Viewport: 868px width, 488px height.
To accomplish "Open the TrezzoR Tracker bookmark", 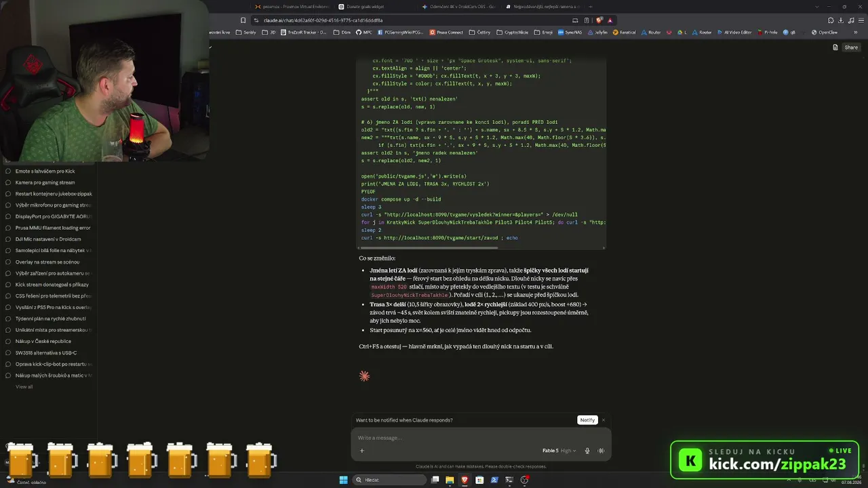I will click(304, 33).
